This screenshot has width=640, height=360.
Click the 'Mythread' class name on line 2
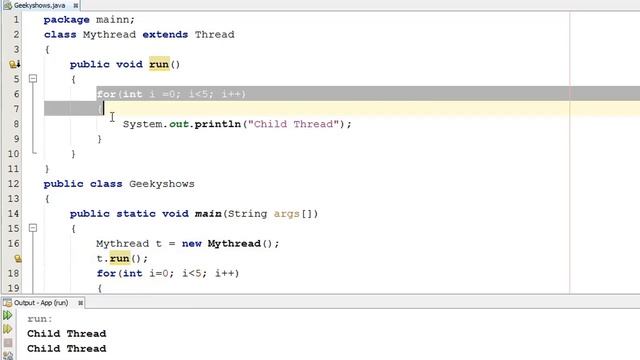tap(109, 35)
